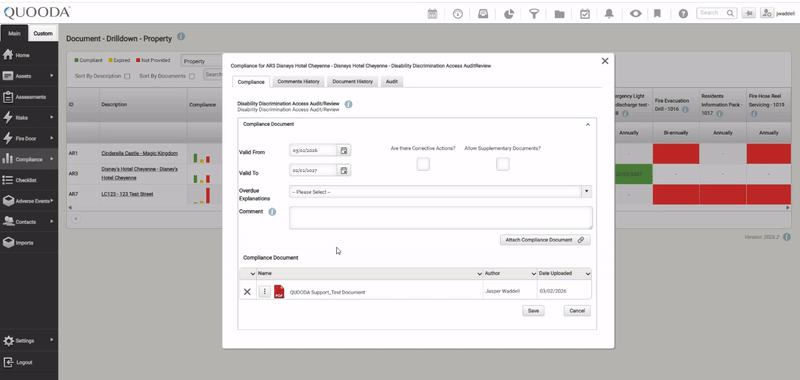Open the pie chart reports icon

point(509,14)
